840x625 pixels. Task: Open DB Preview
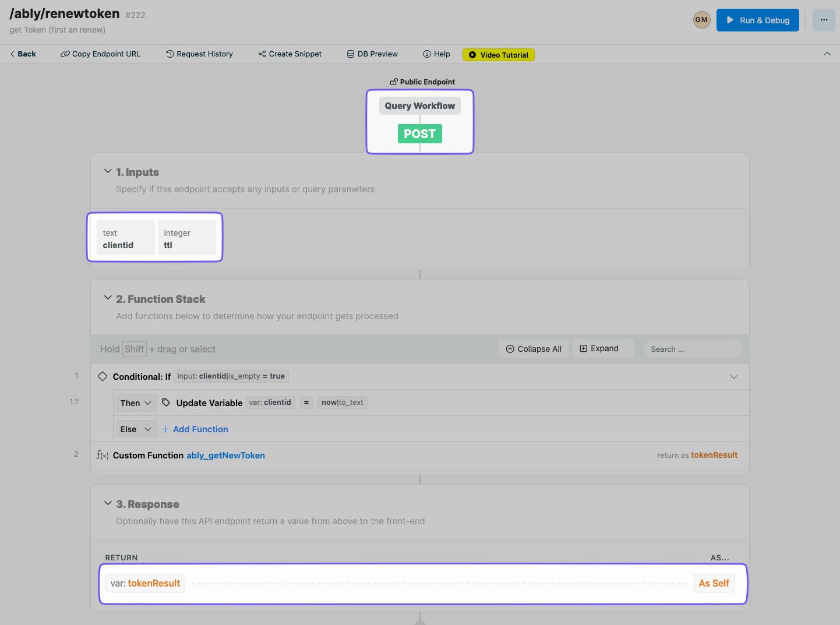(372, 54)
